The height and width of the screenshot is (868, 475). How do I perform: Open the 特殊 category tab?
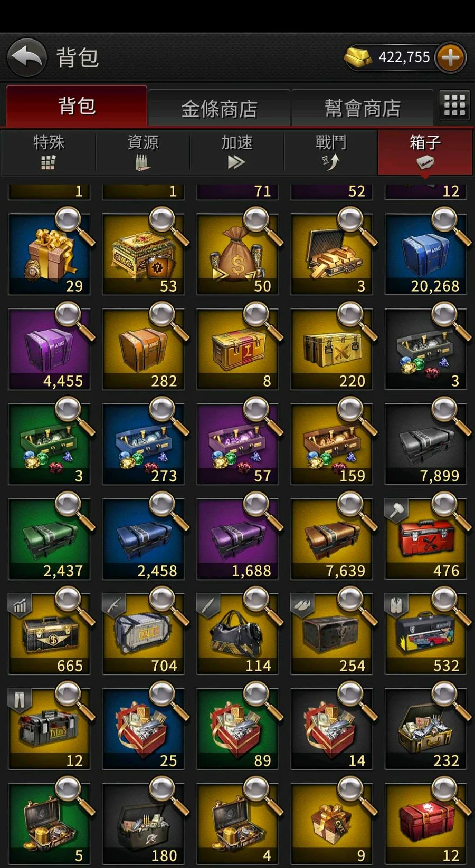click(49, 152)
